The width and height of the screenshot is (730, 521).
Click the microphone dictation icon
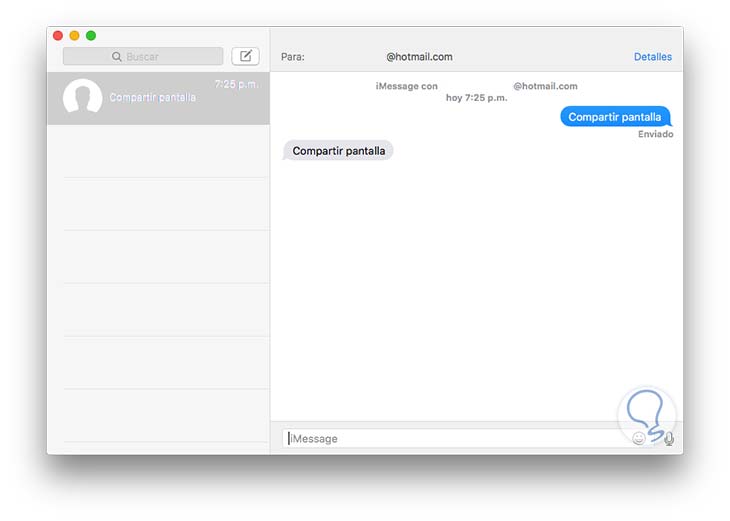(x=669, y=439)
